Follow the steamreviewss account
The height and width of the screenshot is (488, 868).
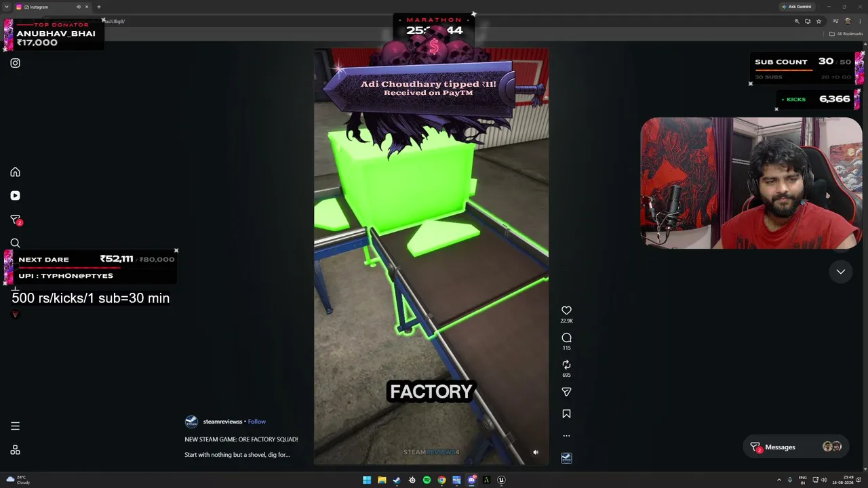(256, 422)
